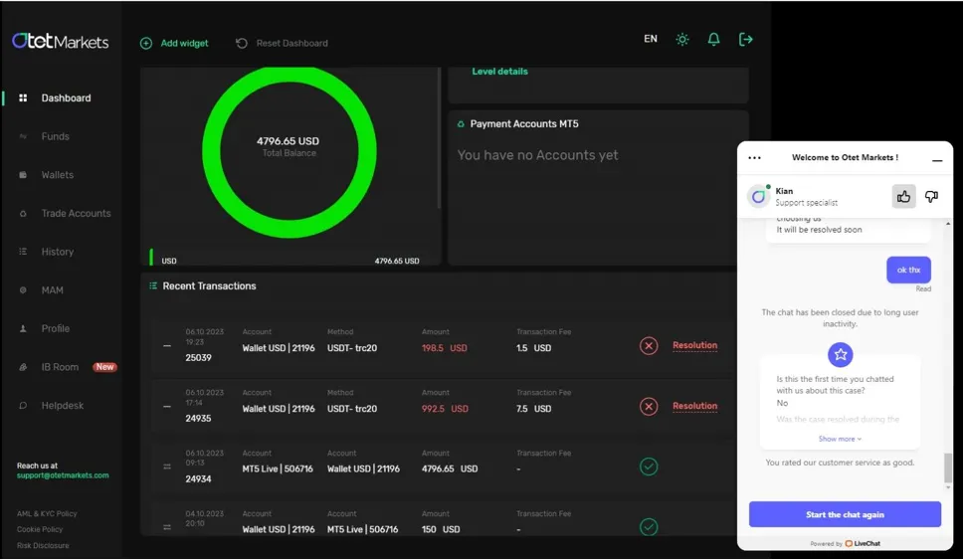Screen dimensions: 964x560
Task: Open the Helpdesk section
Action: (x=62, y=405)
